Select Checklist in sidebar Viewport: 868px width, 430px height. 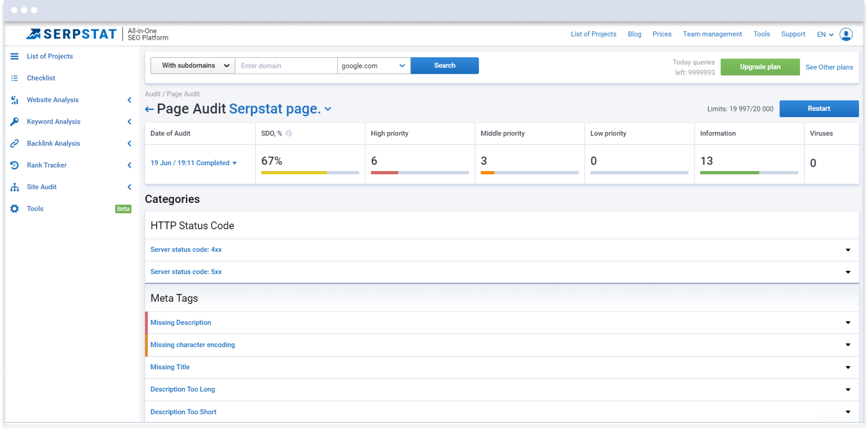point(41,78)
